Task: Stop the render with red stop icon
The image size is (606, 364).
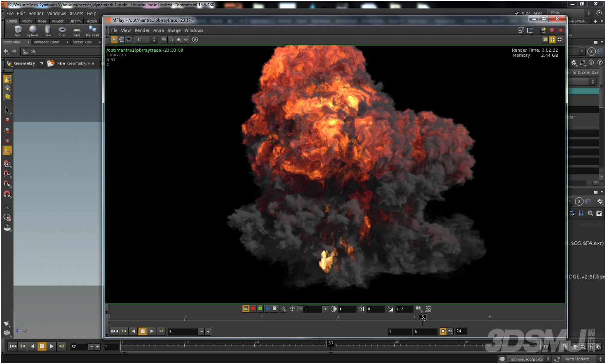Action: pyautogui.click(x=552, y=30)
